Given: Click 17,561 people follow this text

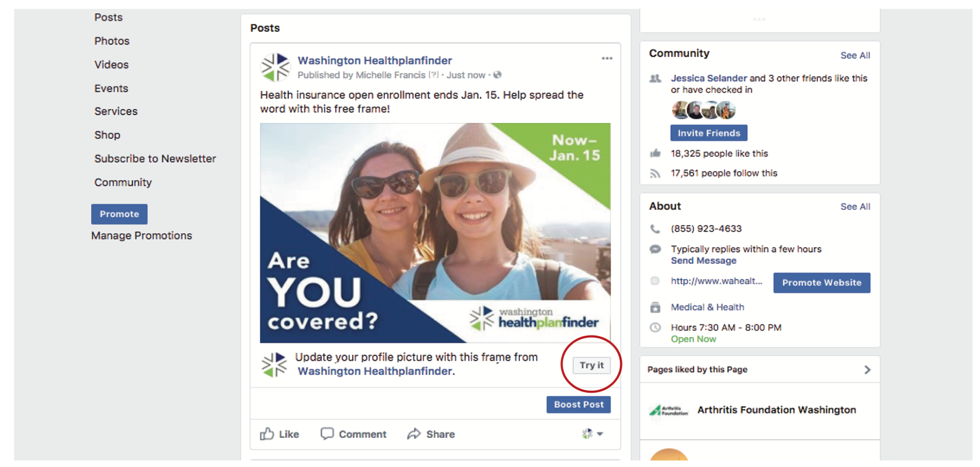Looking at the screenshot, I should tap(724, 174).
